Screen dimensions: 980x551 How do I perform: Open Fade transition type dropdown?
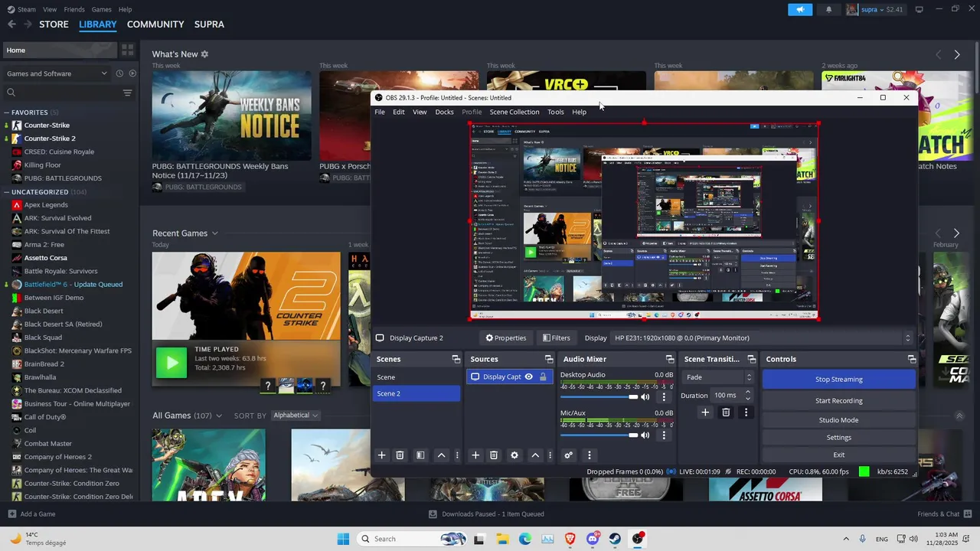pyautogui.click(x=719, y=377)
